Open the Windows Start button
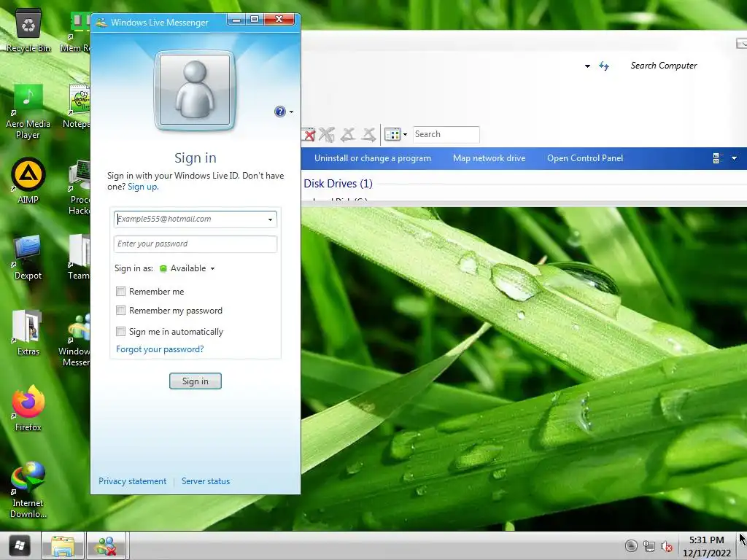 click(x=20, y=545)
